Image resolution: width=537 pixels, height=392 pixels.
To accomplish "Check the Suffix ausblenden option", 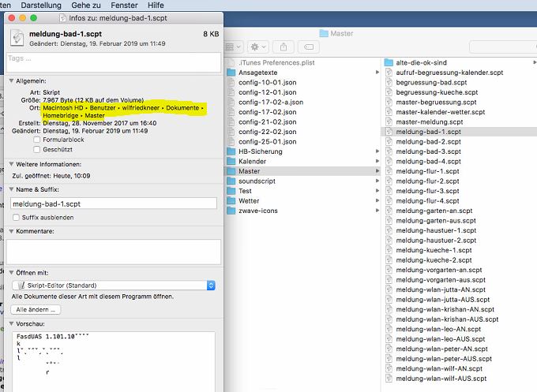I will pyautogui.click(x=17, y=217).
